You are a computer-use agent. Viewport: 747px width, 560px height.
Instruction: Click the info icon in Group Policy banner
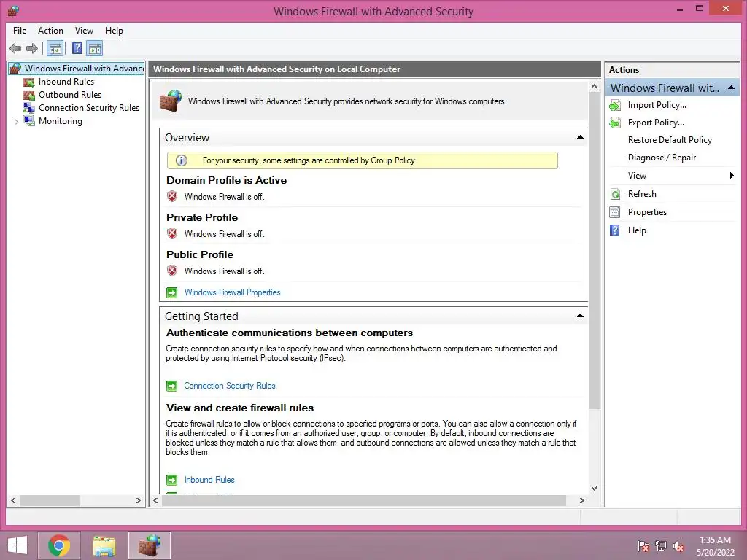click(182, 160)
